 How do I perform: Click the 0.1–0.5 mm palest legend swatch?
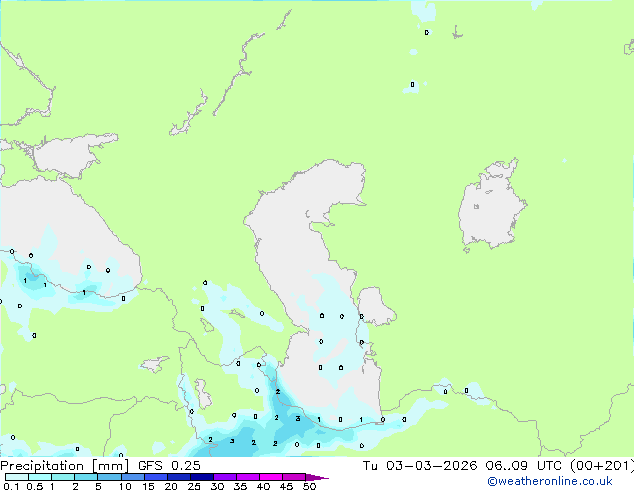pyautogui.click(x=17, y=477)
